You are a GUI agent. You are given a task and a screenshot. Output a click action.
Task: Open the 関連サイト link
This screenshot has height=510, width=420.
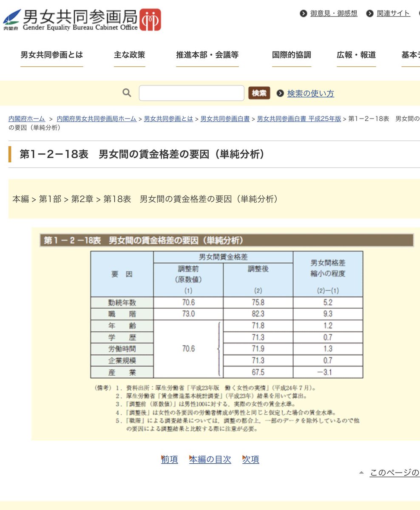coord(394,13)
